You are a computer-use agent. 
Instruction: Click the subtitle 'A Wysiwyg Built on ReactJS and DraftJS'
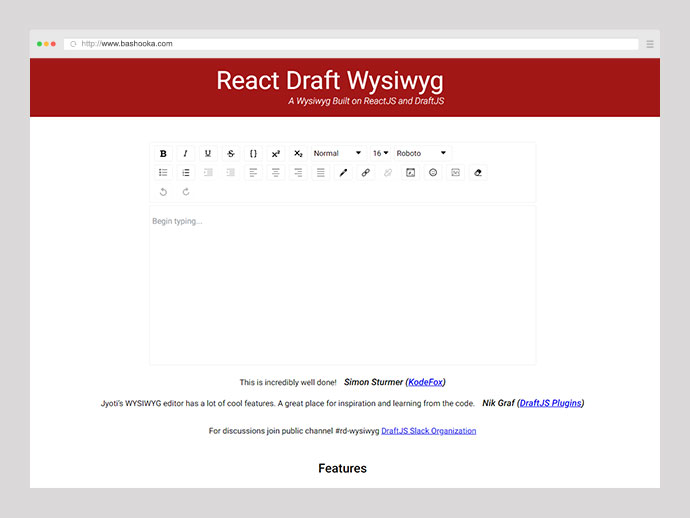[x=366, y=101]
